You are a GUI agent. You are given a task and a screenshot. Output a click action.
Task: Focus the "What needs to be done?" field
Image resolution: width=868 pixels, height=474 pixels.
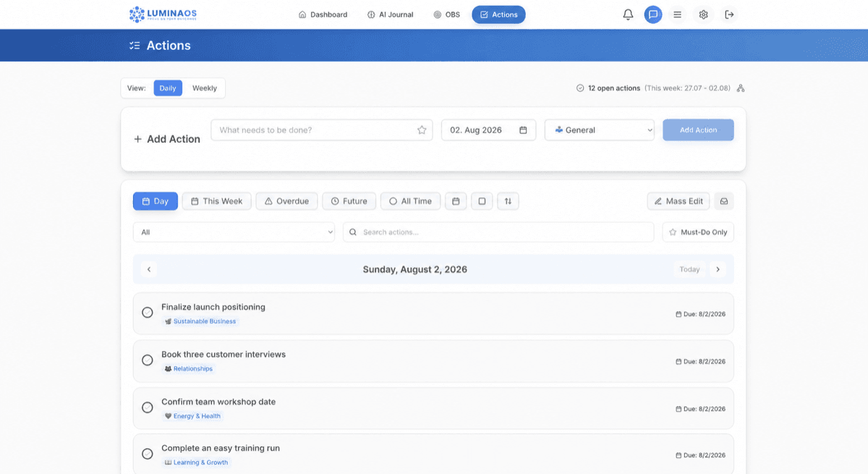pyautogui.click(x=322, y=130)
